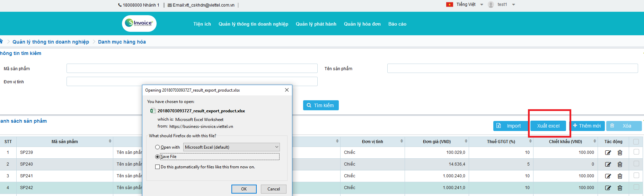Click edit icon for product SP239
The width and height of the screenshot is (644, 196).
(608, 152)
